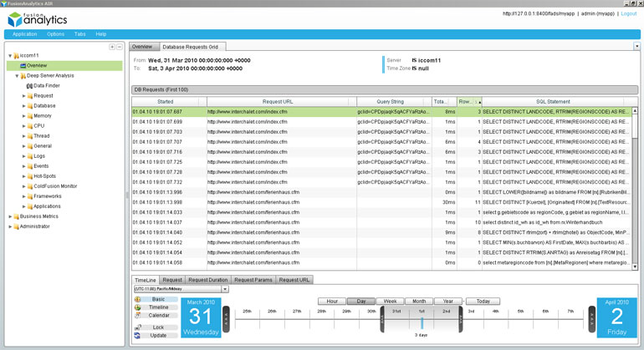Screen dimensions: 644x350
Task: Expand the Memory tree node arrow
Action: pos(23,116)
